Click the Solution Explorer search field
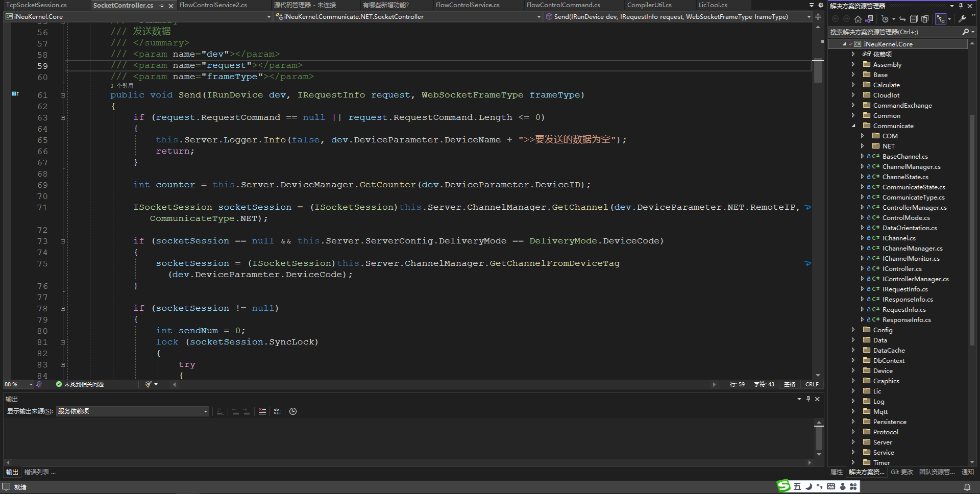980x494 pixels. click(894, 32)
